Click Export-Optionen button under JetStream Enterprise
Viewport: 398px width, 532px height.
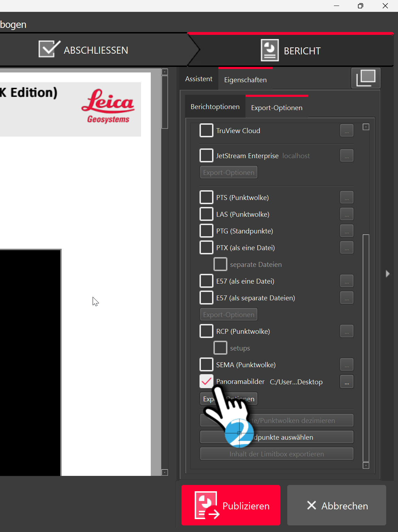[x=229, y=172]
